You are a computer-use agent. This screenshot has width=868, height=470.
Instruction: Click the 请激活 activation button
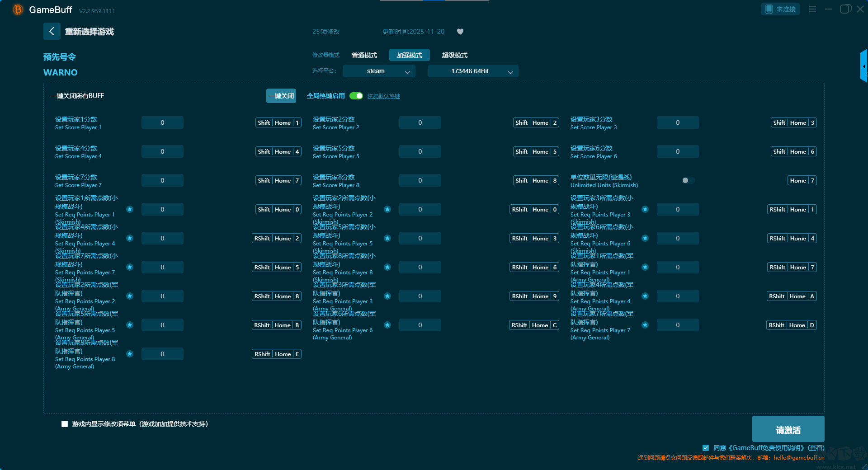click(x=788, y=429)
